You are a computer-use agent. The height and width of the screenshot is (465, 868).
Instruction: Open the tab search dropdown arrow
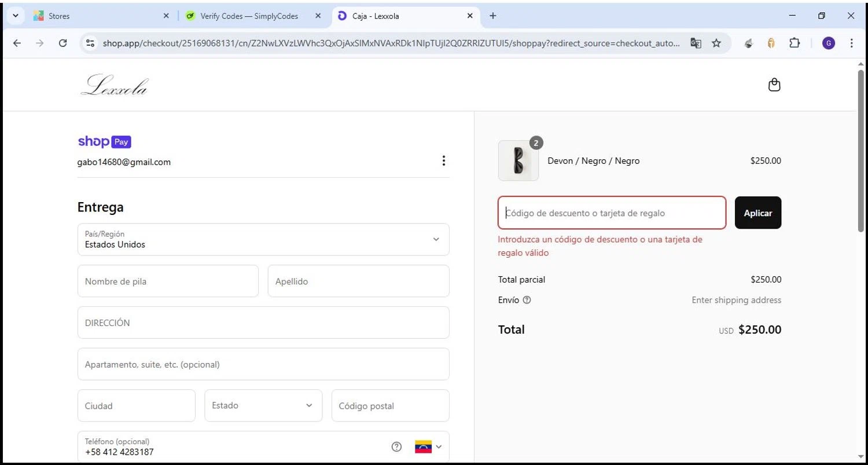[16, 16]
